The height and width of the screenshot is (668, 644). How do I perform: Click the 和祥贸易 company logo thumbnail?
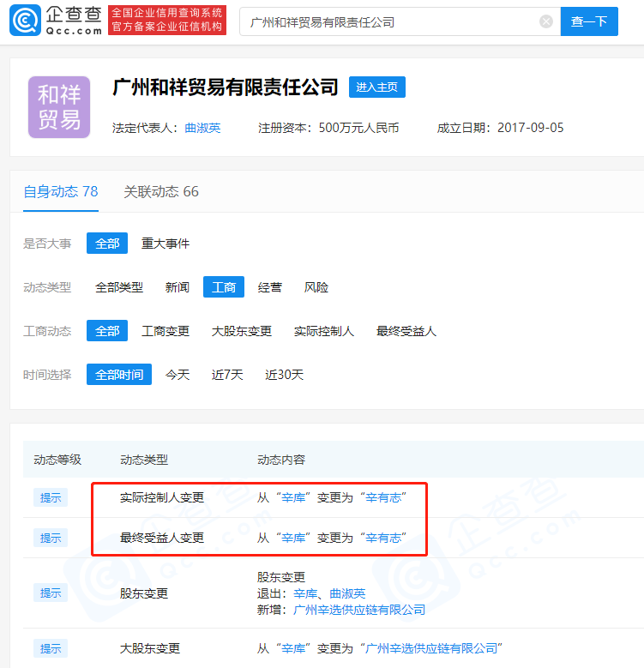click(59, 107)
